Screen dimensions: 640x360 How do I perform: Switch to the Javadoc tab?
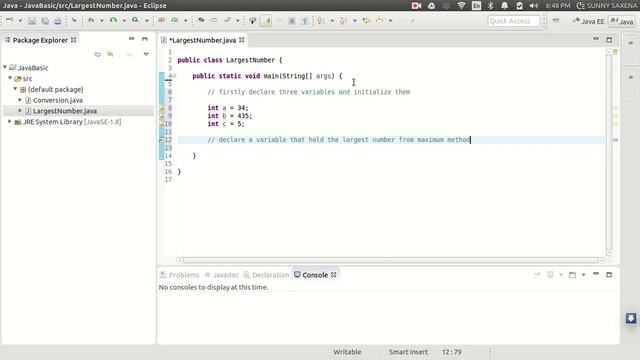pos(222,275)
